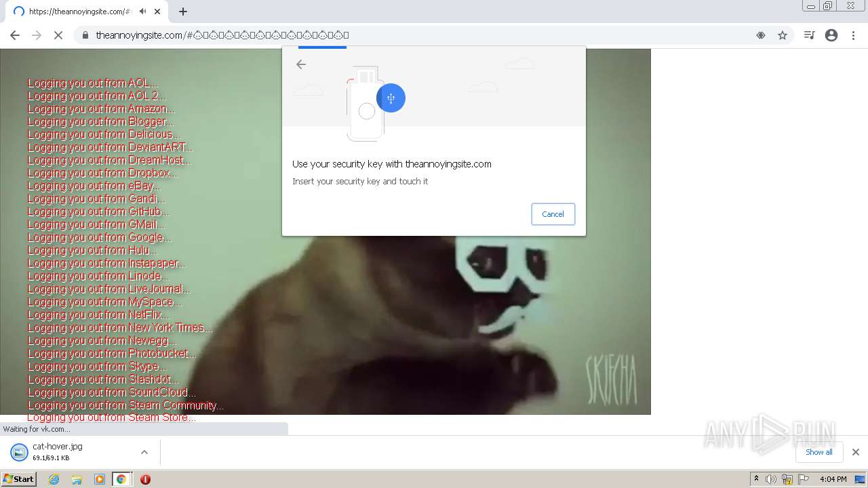Cancel the security key dialog
The image size is (868, 488).
click(553, 214)
